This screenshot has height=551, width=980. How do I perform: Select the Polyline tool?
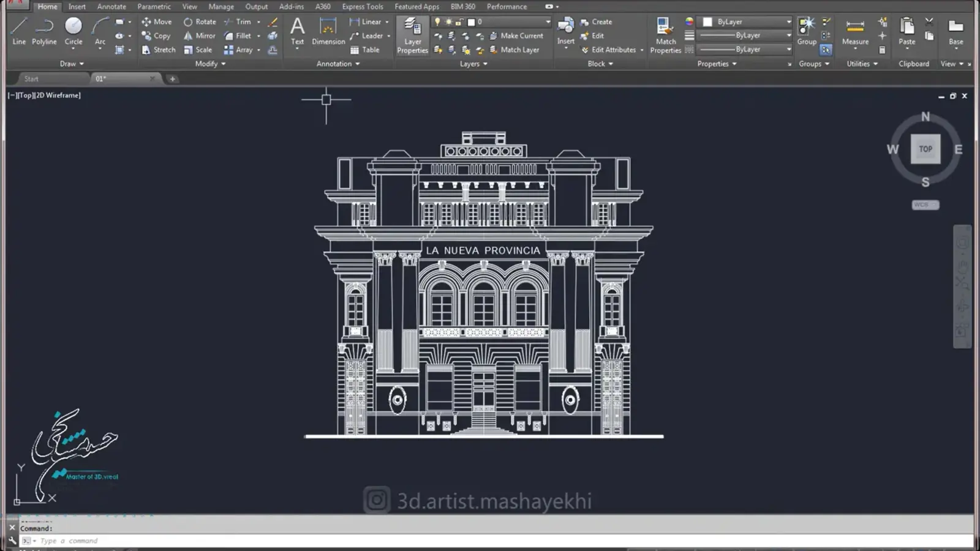click(x=44, y=31)
